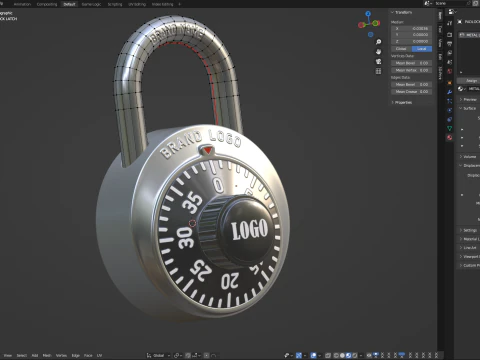Image resolution: width=480 pixels, height=360 pixels.
Task: Toggle proportional editing in header
Action: [207, 355]
